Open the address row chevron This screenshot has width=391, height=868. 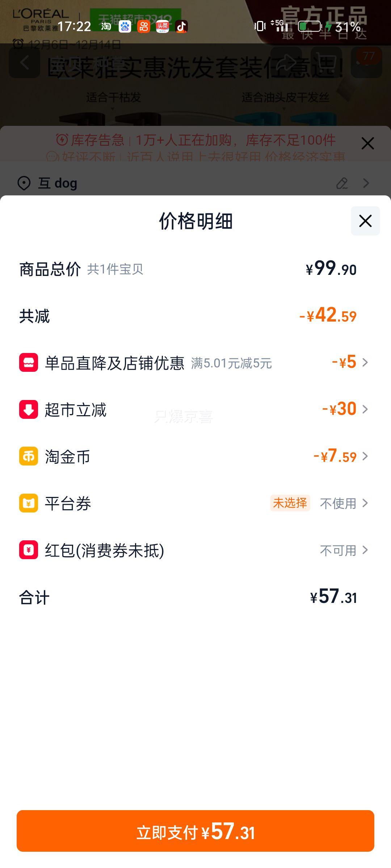[x=366, y=183]
